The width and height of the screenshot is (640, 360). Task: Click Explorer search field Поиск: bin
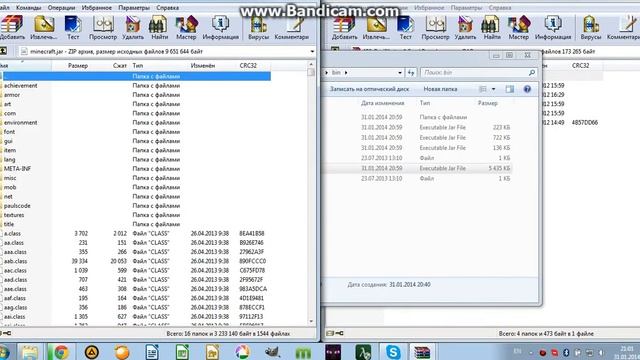point(478,73)
